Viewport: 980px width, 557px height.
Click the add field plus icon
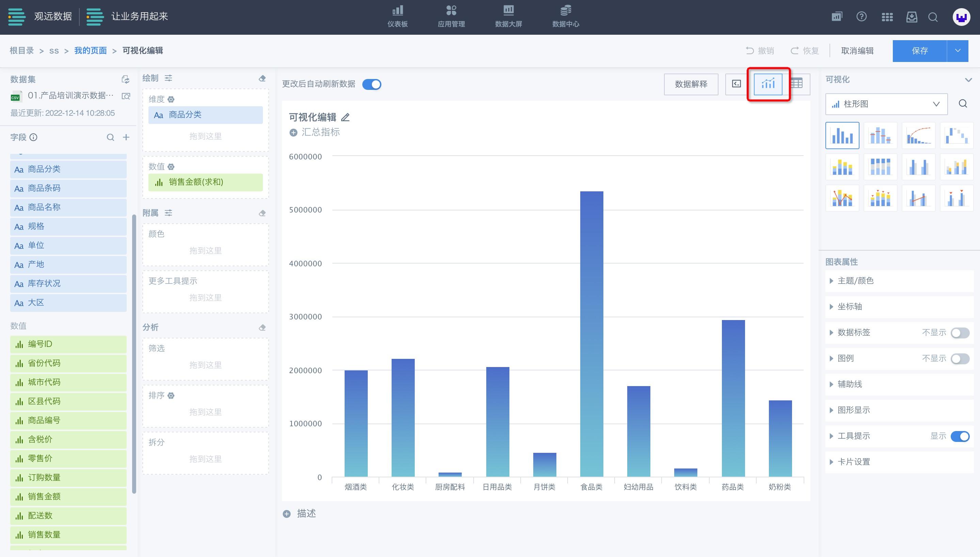coord(126,137)
